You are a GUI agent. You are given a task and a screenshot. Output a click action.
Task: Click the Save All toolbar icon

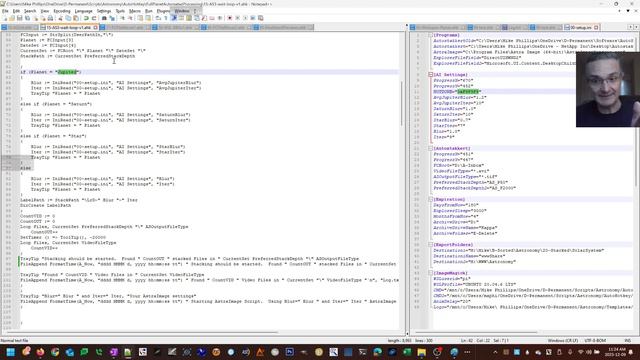[x=27, y=18]
